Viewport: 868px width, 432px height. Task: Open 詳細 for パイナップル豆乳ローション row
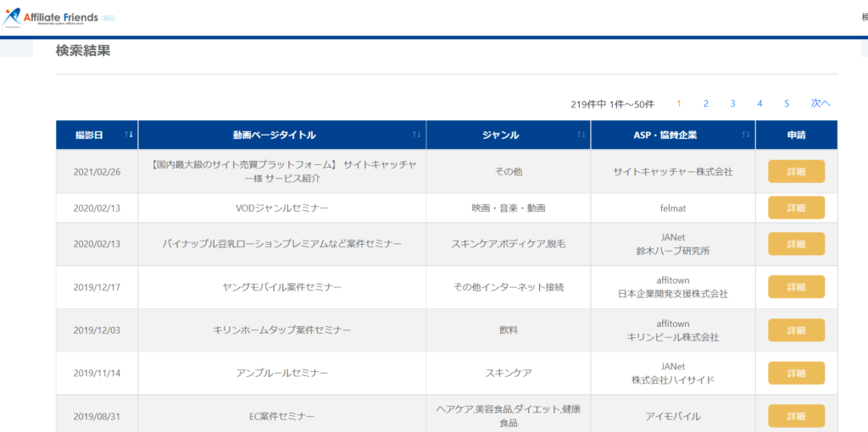pos(796,244)
